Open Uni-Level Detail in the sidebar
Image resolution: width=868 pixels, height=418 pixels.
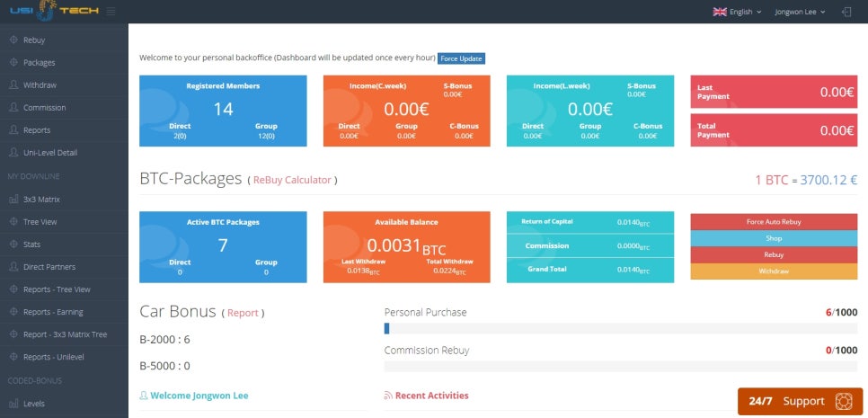(x=64, y=152)
